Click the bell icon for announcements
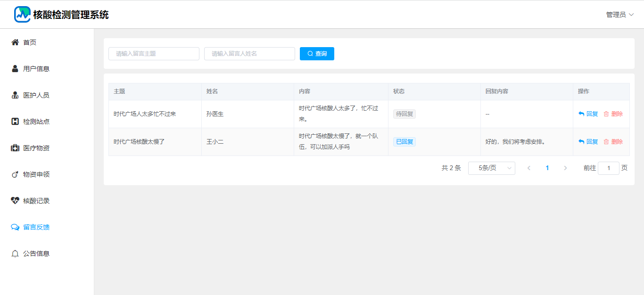644x295 pixels. [15, 254]
